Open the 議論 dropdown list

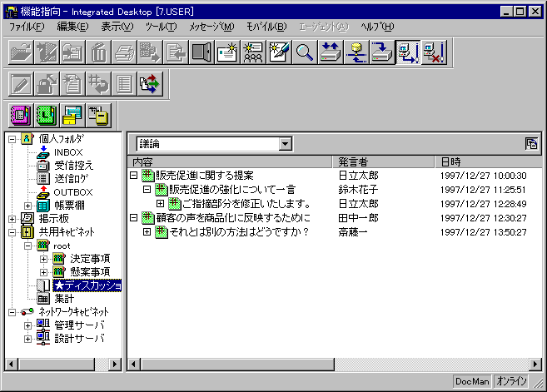(x=286, y=144)
